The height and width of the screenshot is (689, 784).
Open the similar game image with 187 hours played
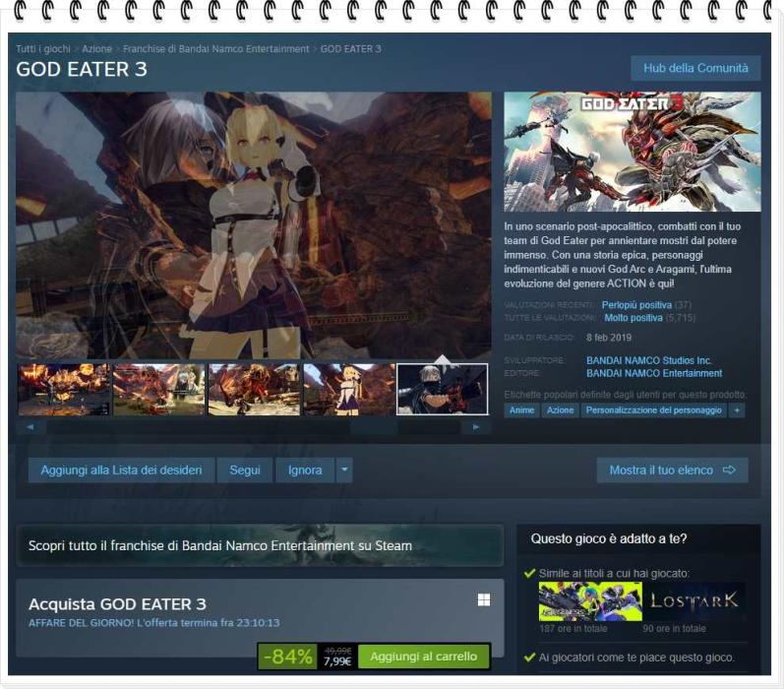click(x=590, y=601)
